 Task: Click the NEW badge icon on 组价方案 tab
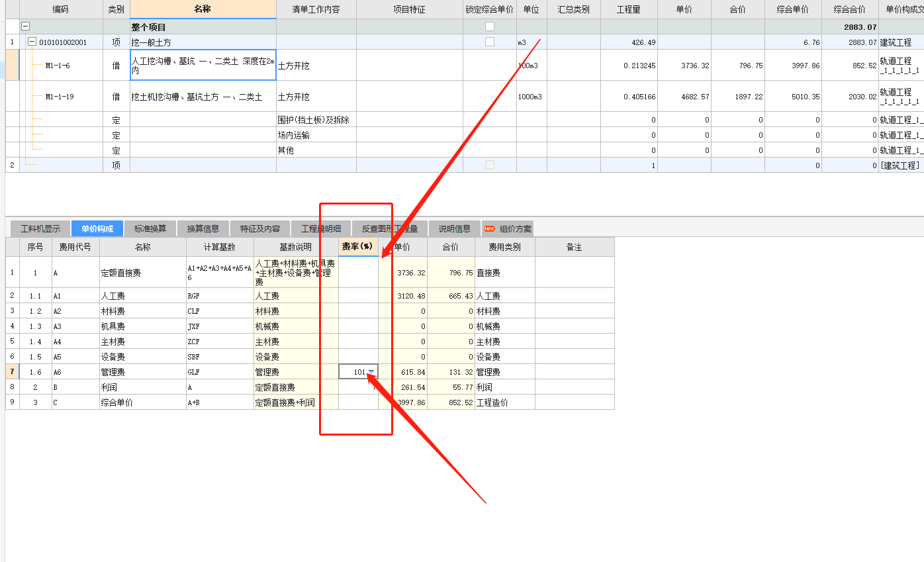490,229
